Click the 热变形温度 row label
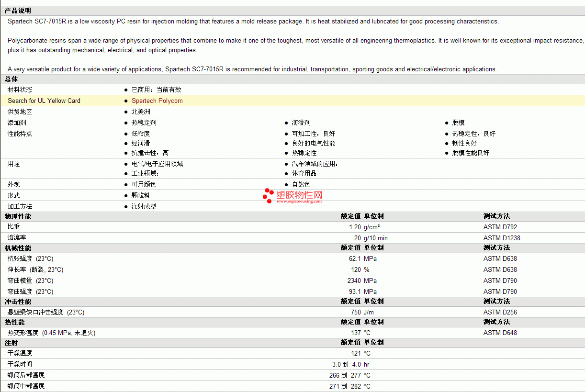The height and width of the screenshot is (392, 585). [x=52, y=333]
